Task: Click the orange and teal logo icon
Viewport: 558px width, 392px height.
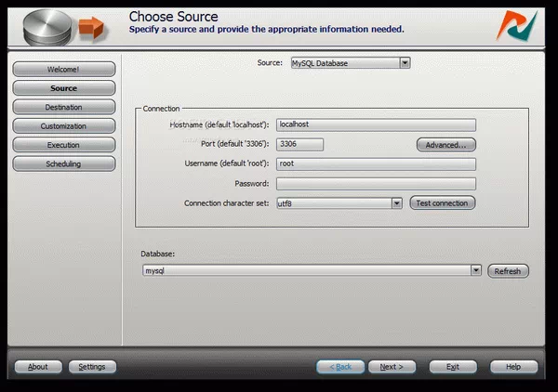Action: [517, 26]
